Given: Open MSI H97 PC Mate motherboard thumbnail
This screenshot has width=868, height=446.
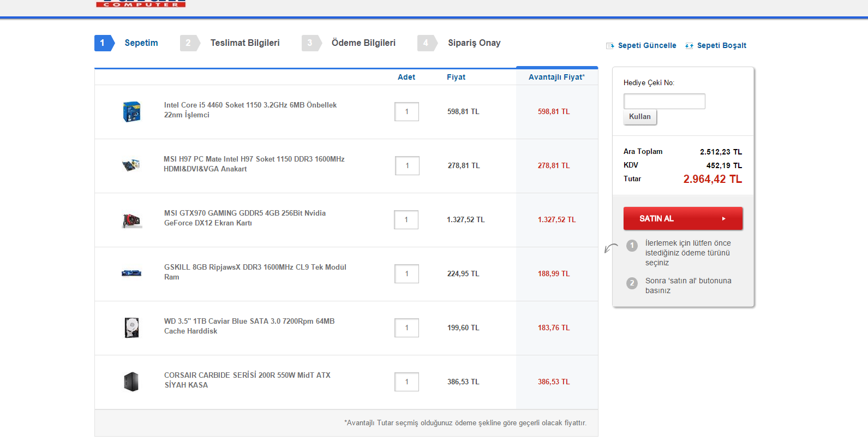Looking at the screenshot, I should click(131, 165).
